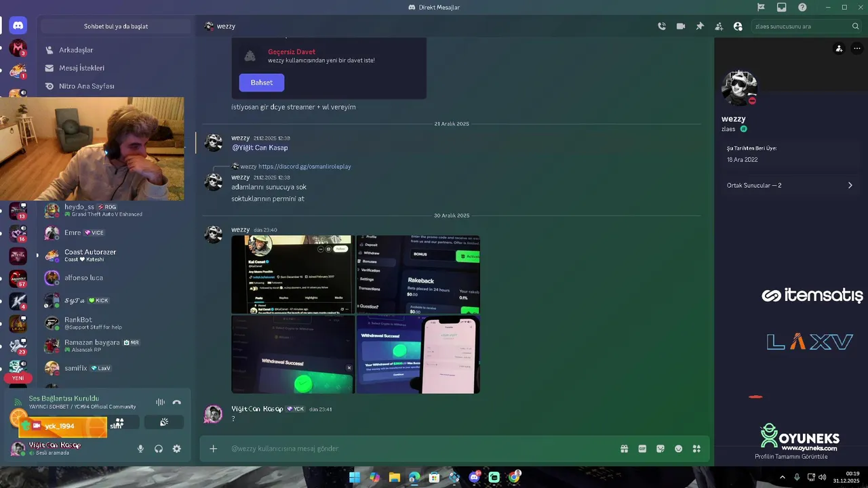Open the Kai Cenat profile screenshot thumbnail
This screenshot has height=488, width=868.
[x=292, y=274]
